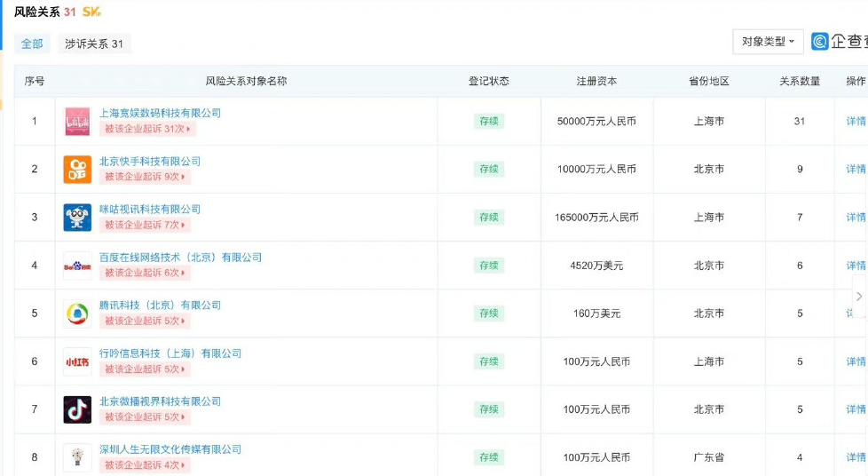
Task: Click the Bilibili logo for 上海宽娱数码科技
Action: pyautogui.click(x=77, y=121)
